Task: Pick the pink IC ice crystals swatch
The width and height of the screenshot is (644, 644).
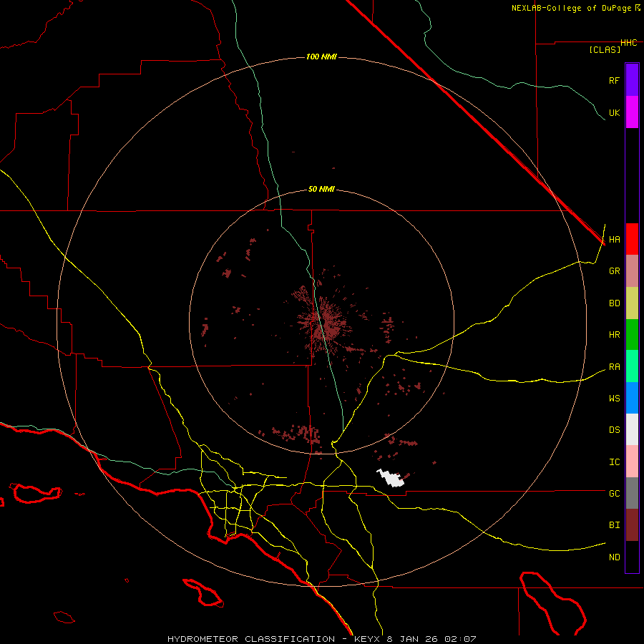Action: [x=632, y=462]
